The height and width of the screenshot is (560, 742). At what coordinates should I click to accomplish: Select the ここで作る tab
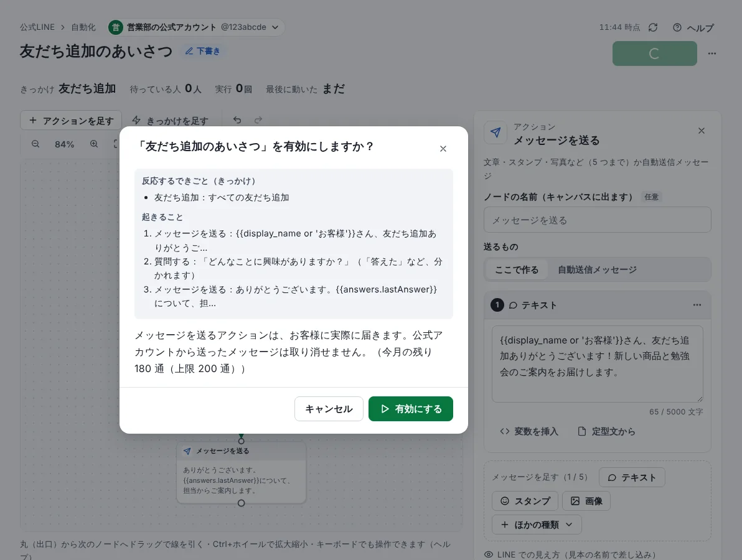tap(517, 269)
